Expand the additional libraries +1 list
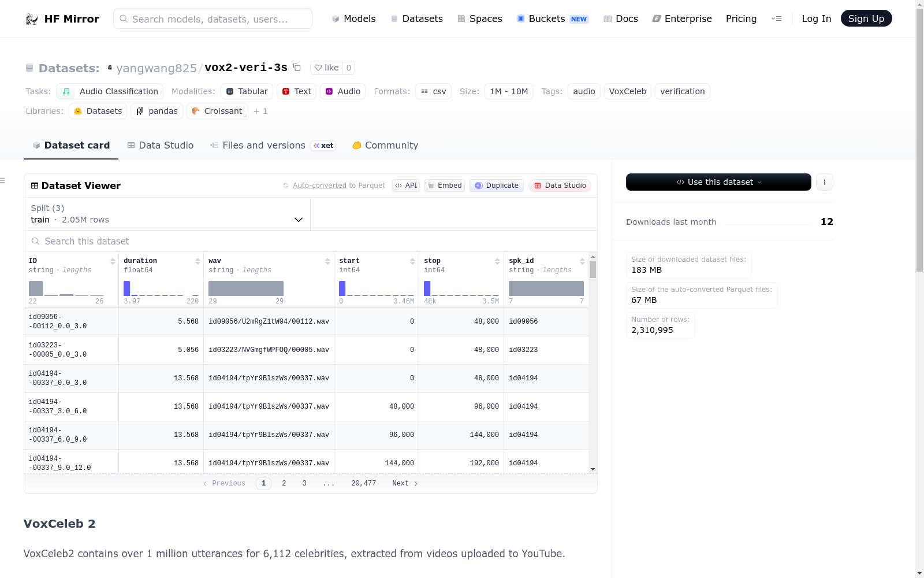Viewport: 924px width, 578px height. click(260, 111)
